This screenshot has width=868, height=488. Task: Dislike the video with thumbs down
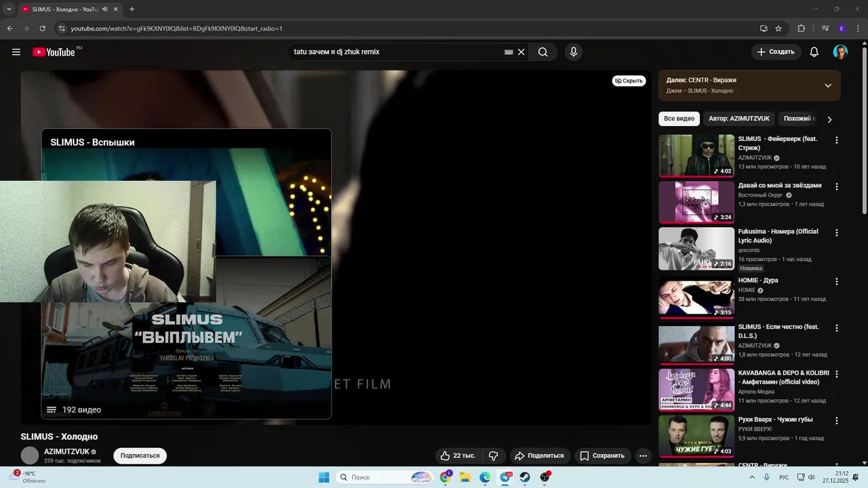pos(494,455)
